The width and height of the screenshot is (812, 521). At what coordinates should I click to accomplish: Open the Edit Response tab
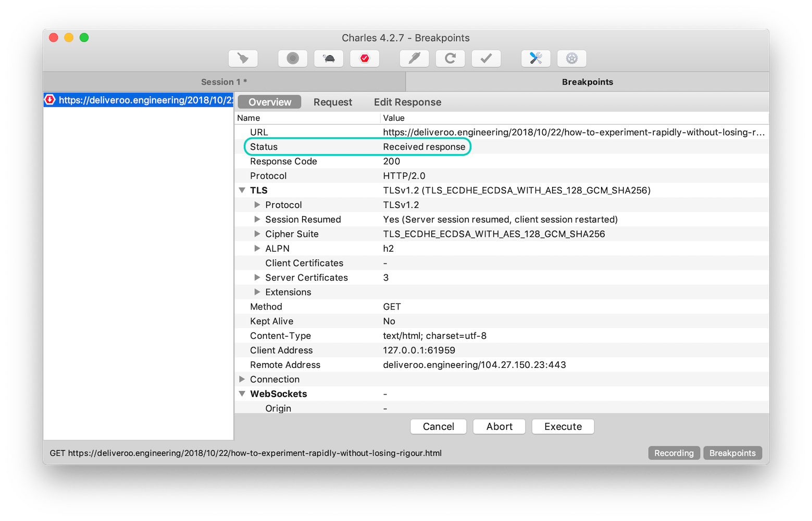coord(407,102)
